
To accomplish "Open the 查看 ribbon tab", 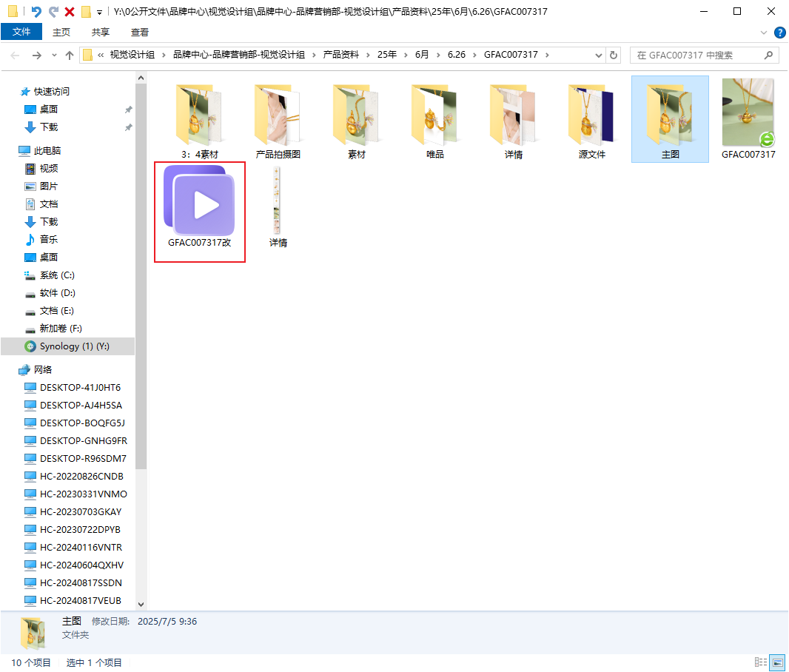I will point(140,33).
